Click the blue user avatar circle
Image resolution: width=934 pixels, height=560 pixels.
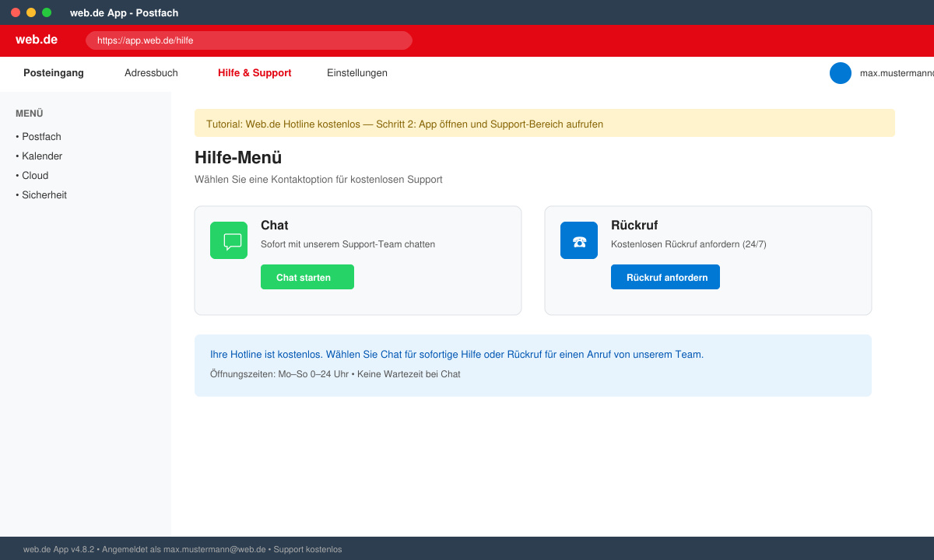841,73
